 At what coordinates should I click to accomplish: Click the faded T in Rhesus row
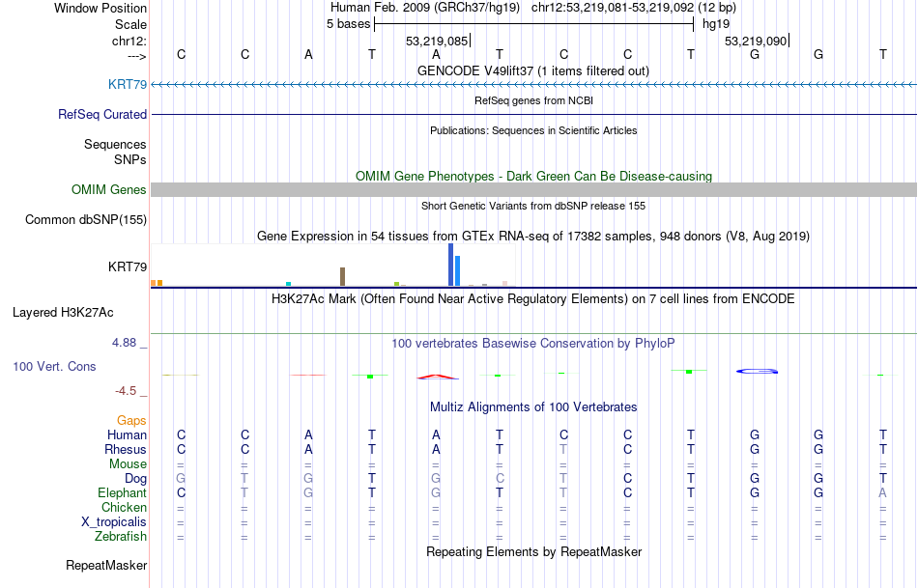(x=563, y=449)
